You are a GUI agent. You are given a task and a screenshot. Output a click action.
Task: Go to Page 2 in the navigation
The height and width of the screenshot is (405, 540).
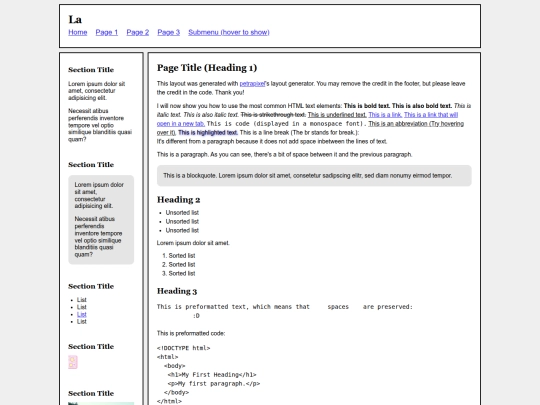[138, 32]
